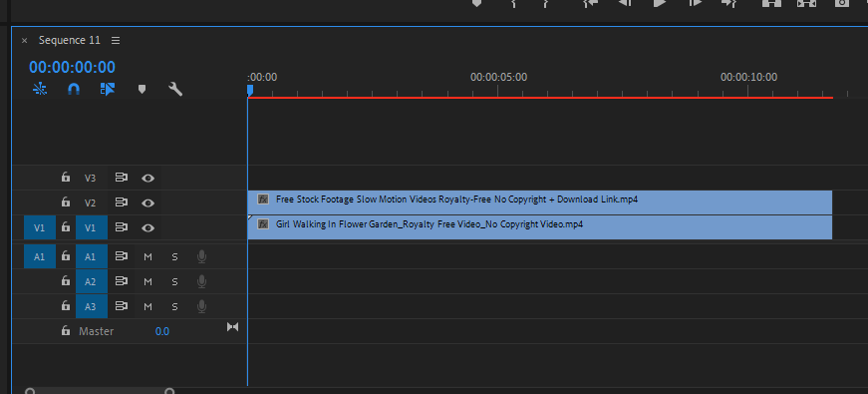Toggle V1 track targeting button
Screen dimensions: 868x394
coord(92,227)
